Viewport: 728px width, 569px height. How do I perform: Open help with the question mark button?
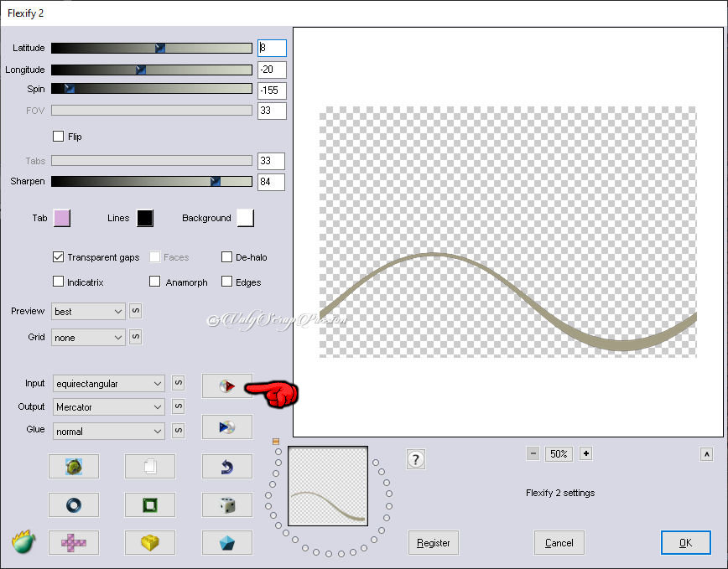pyautogui.click(x=415, y=459)
